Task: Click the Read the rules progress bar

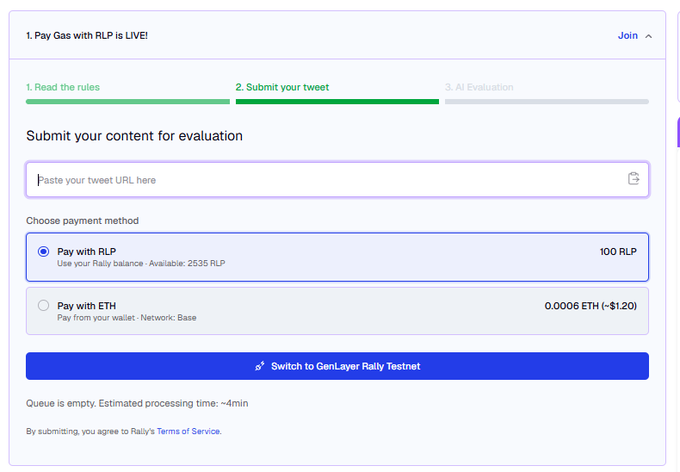Action: [x=128, y=102]
